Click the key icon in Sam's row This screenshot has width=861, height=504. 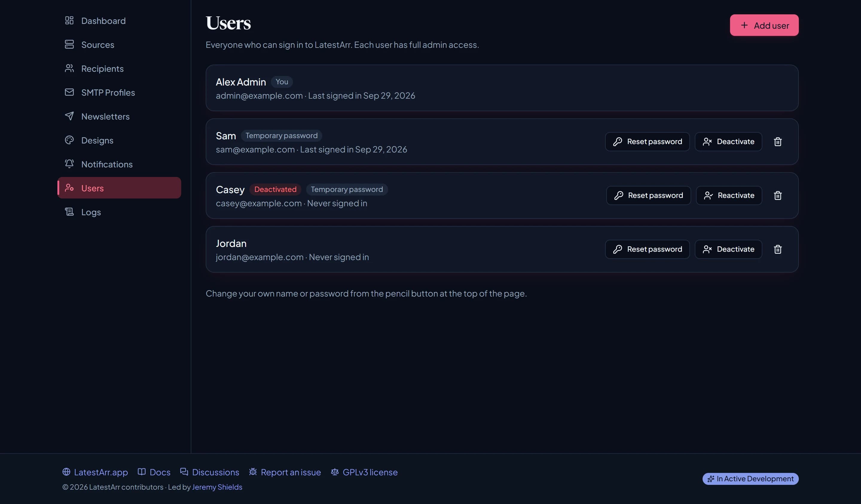tap(617, 141)
